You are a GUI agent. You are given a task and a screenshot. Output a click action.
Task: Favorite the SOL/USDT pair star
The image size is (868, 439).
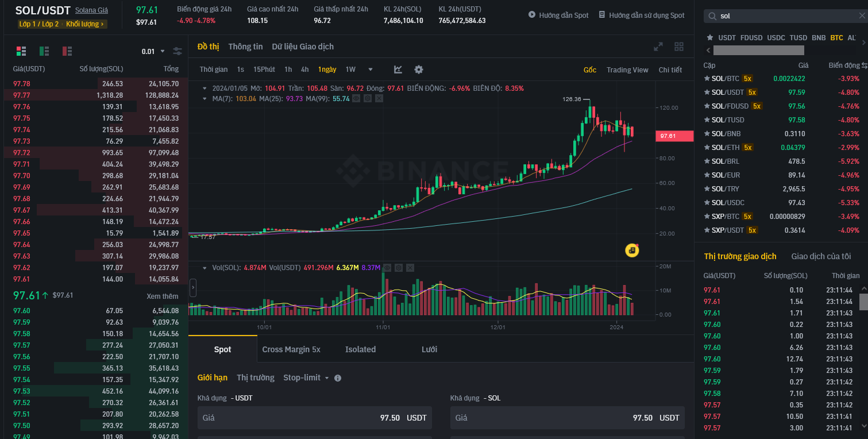tap(707, 92)
